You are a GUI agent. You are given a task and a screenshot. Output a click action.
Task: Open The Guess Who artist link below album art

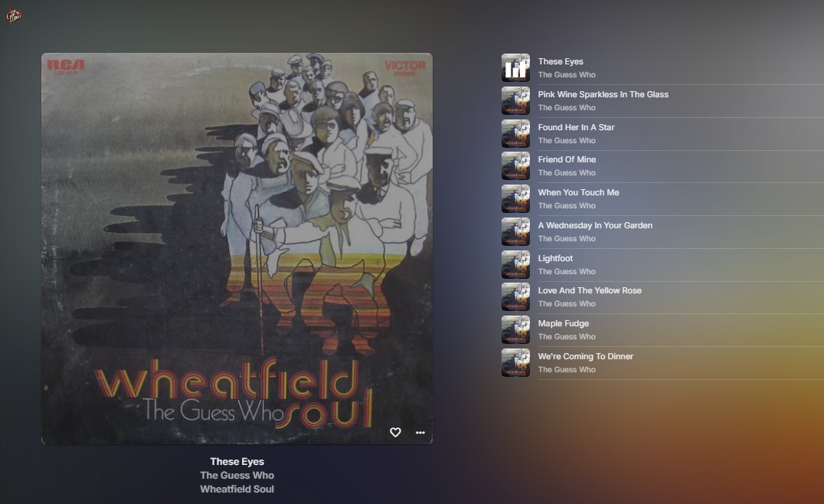237,475
